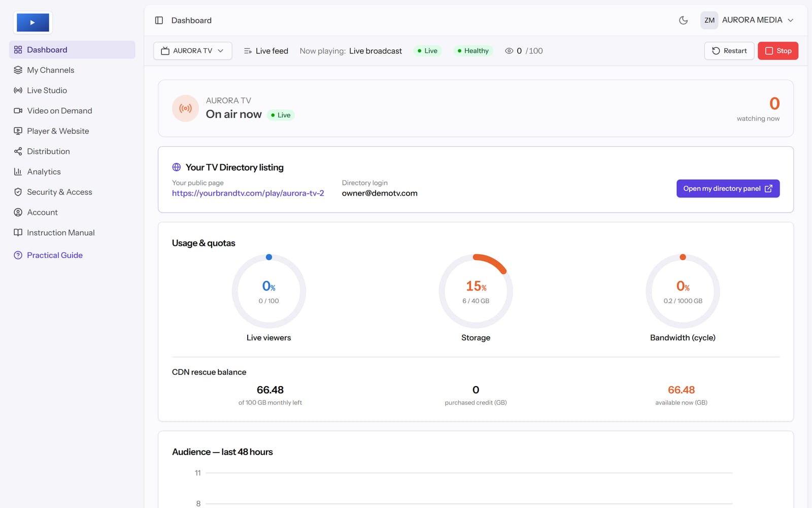Screen dimensions: 812x508
Task: Click the Healthy status badge
Action: pos(473,51)
